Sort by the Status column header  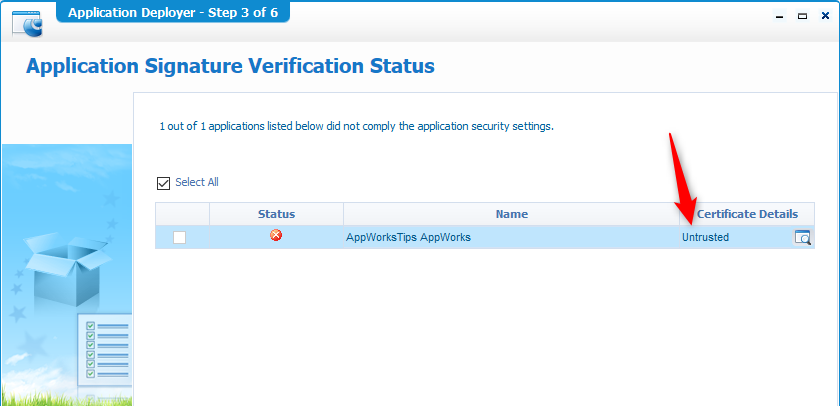(x=276, y=214)
